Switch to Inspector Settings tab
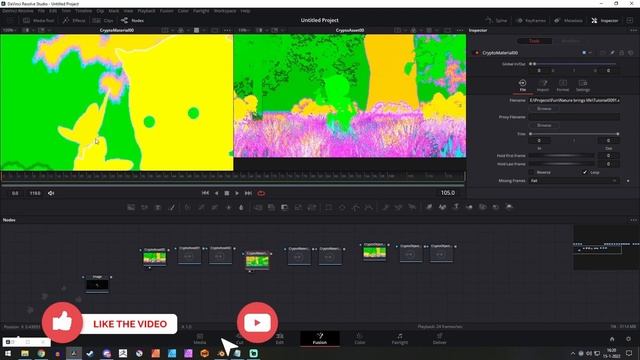640x360 pixels. pyautogui.click(x=583, y=86)
